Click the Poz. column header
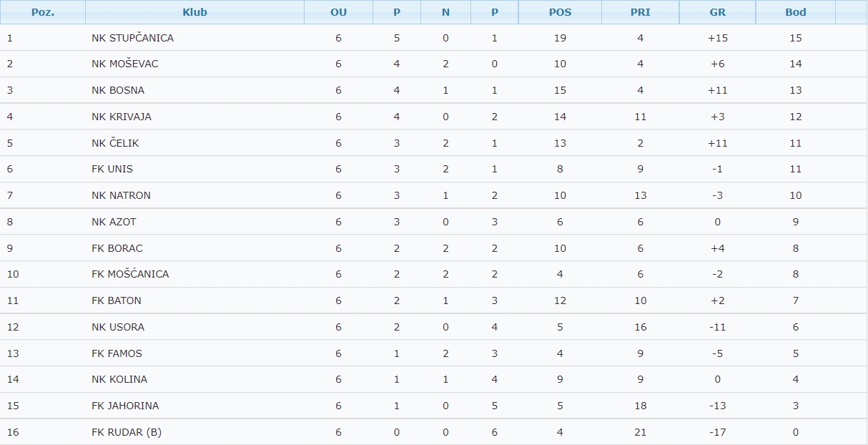Image resolution: width=868 pixels, height=445 pixels. point(43,12)
